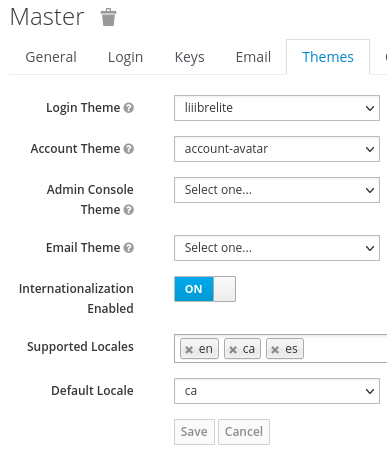
Task: Remove the en locale tag
Action: [189, 350]
